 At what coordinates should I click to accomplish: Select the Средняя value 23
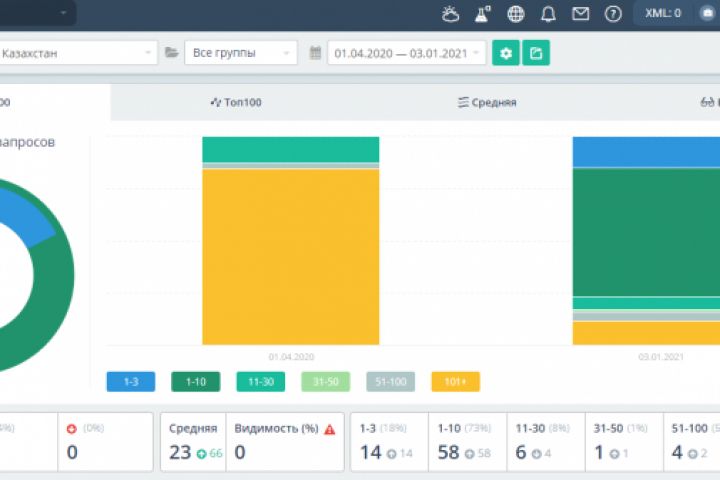(180, 452)
